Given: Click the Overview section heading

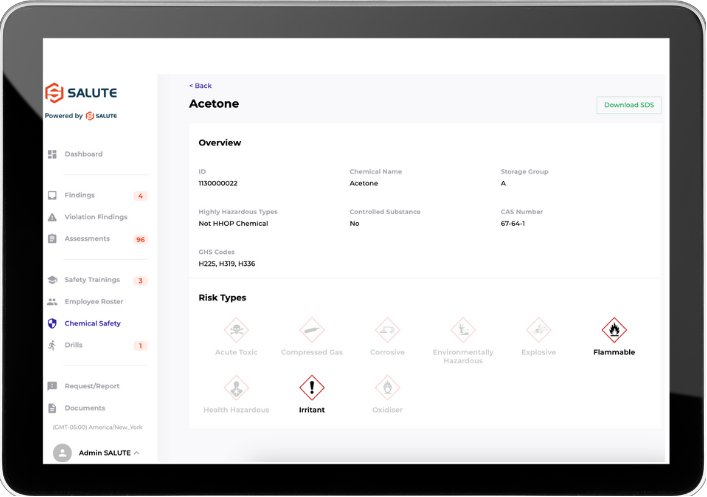Looking at the screenshot, I should coord(220,143).
